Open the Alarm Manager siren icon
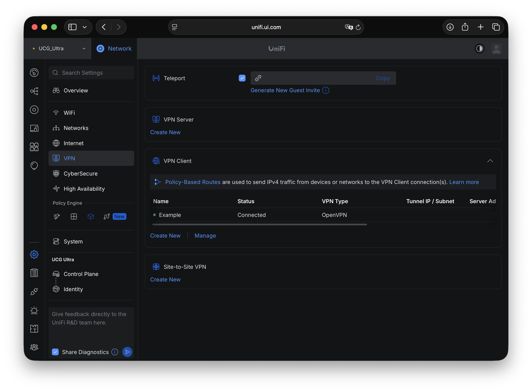Screen dimensions: 532x392 34,310
